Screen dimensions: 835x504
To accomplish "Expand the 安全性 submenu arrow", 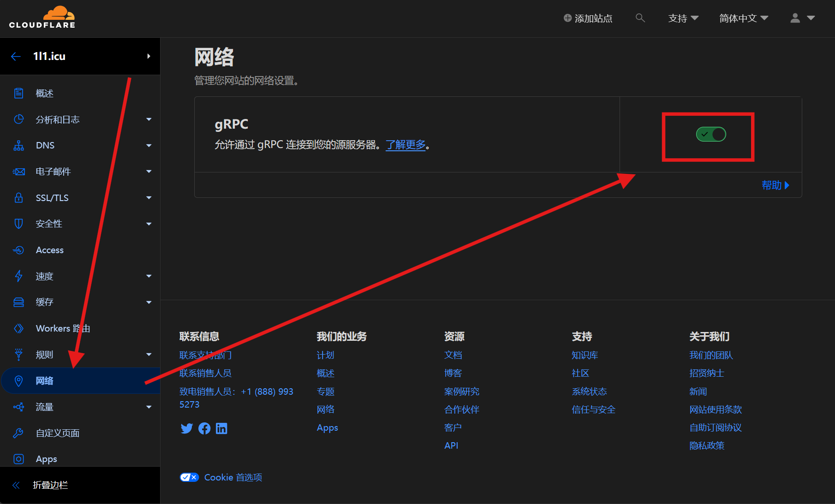I will (x=149, y=224).
